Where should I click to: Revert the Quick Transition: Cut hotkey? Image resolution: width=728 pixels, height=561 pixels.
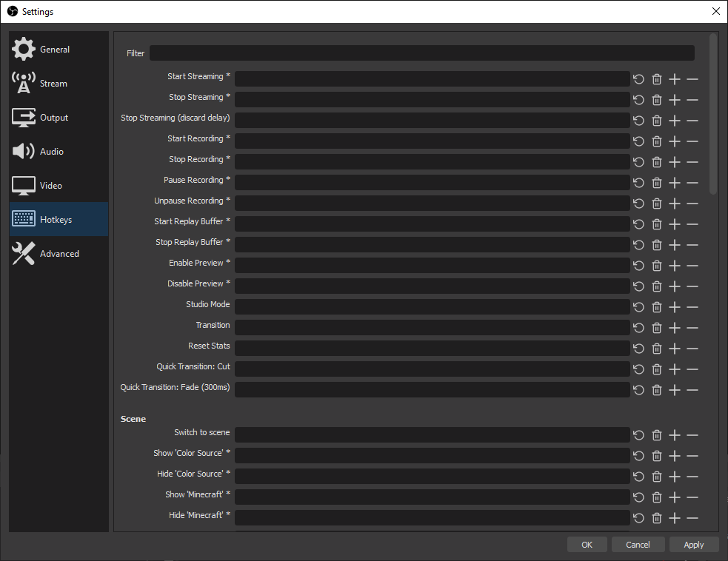point(638,369)
